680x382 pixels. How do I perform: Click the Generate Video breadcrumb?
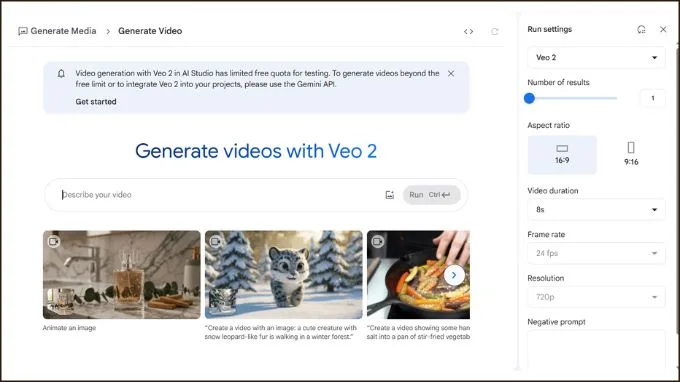(x=150, y=31)
